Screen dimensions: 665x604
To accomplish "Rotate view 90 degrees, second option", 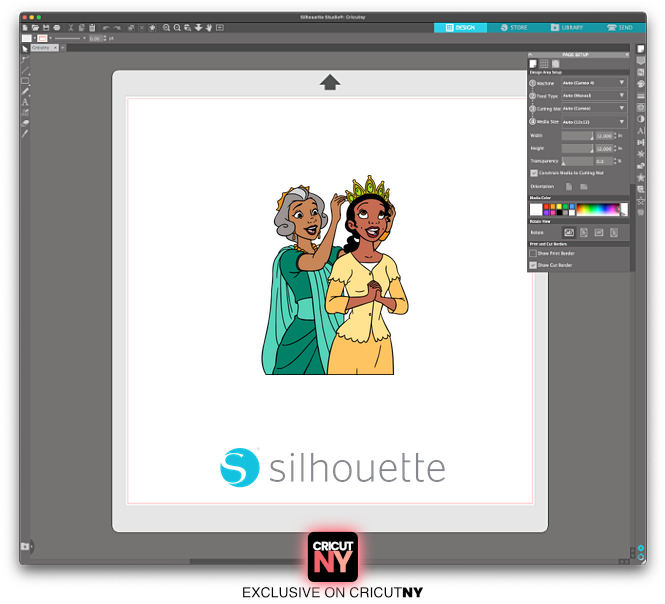I will tap(584, 232).
